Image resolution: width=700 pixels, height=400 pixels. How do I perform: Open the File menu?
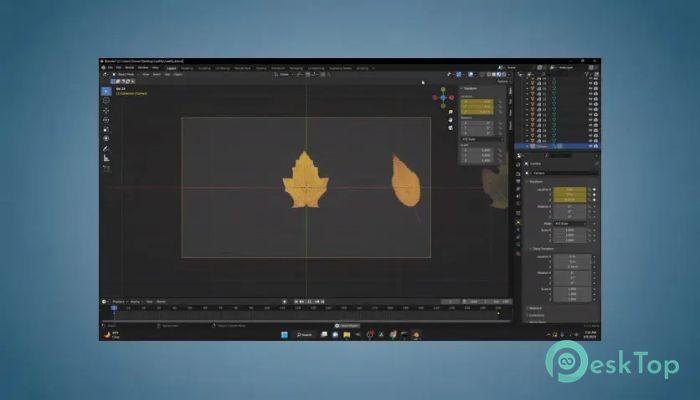pyautogui.click(x=110, y=68)
